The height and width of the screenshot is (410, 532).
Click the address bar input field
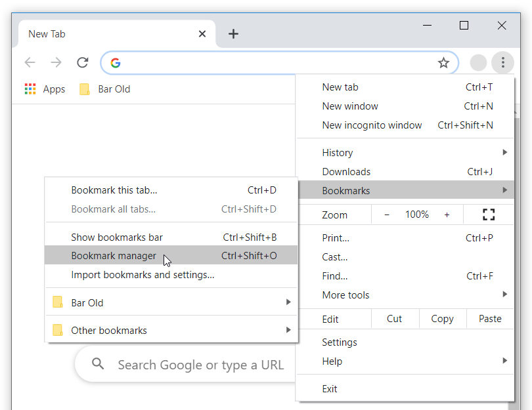coord(276,63)
